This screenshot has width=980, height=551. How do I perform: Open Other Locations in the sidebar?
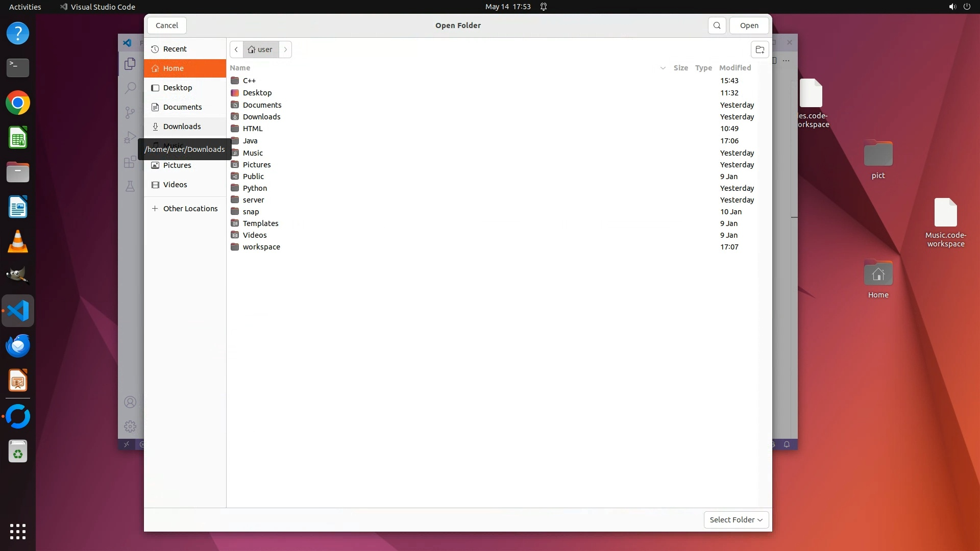tap(190, 209)
